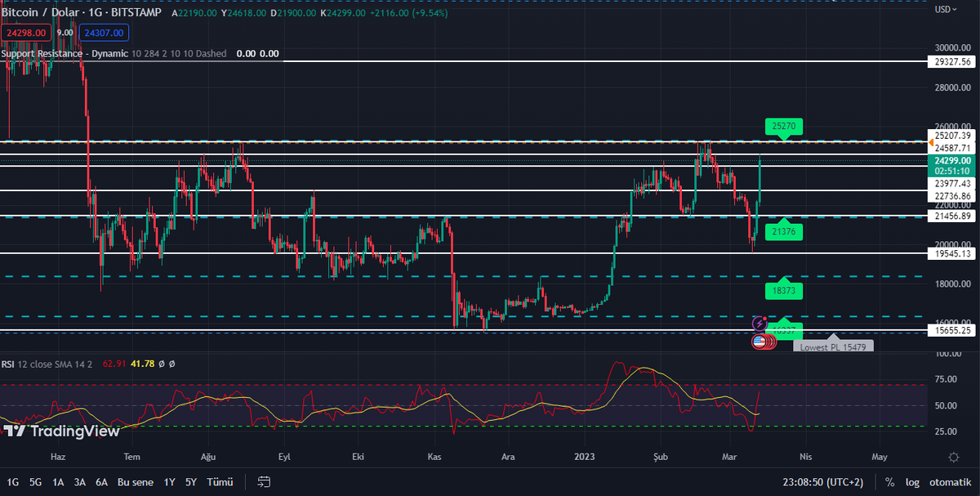Click the 29327.56 price axis label
Viewport: 980px width, 496px height.
pyautogui.click(x=951, y=61)
